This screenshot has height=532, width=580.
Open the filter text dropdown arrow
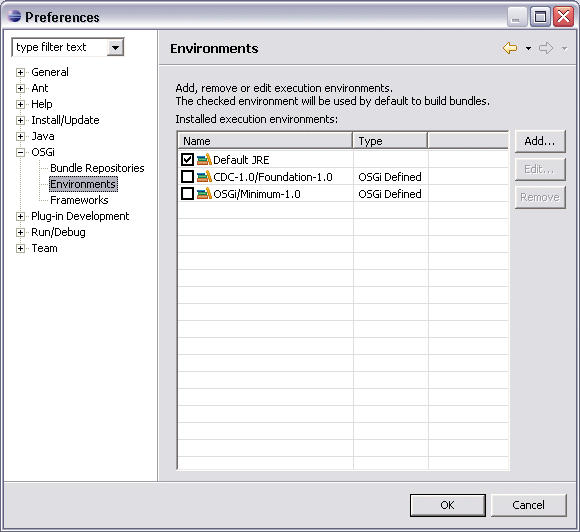[x=115, y=47]
